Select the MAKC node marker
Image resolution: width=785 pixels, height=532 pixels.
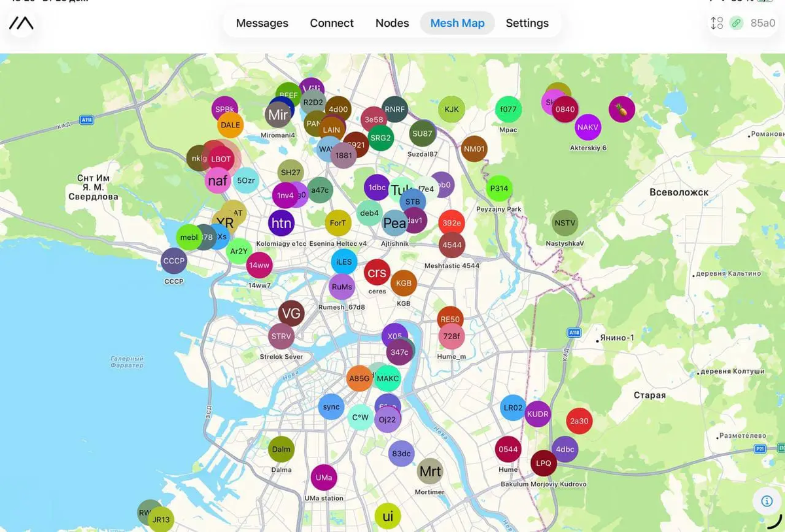[387, 378]
